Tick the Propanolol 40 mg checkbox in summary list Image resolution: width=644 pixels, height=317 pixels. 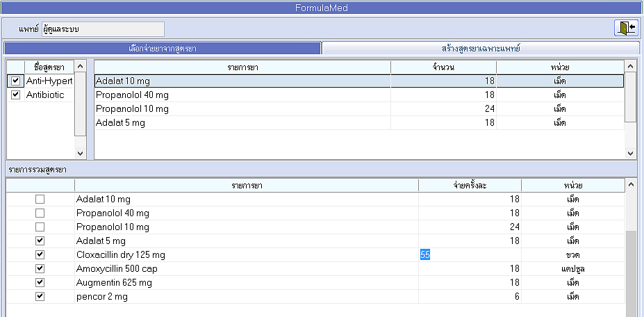[x=40, y=213]
